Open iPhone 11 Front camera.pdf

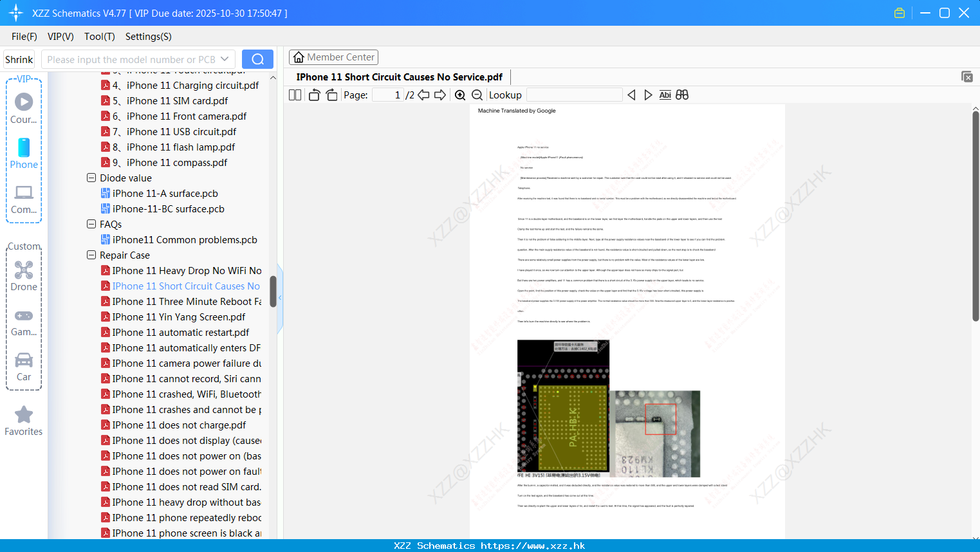point(180,116)
